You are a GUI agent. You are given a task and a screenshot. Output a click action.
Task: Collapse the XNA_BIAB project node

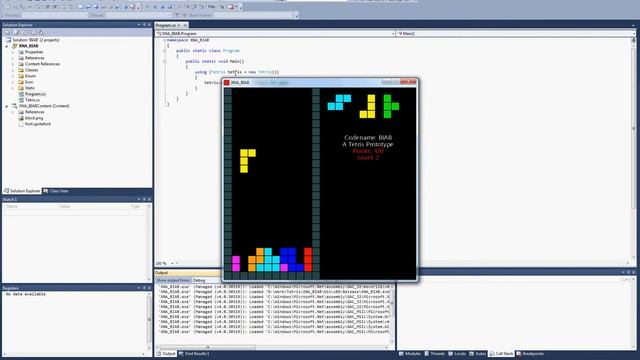[x=7, y=46]
